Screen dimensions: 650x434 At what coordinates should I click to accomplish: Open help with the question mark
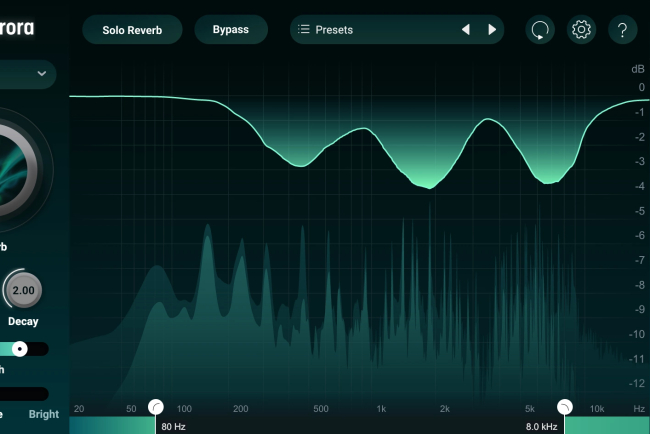point(622,30)
